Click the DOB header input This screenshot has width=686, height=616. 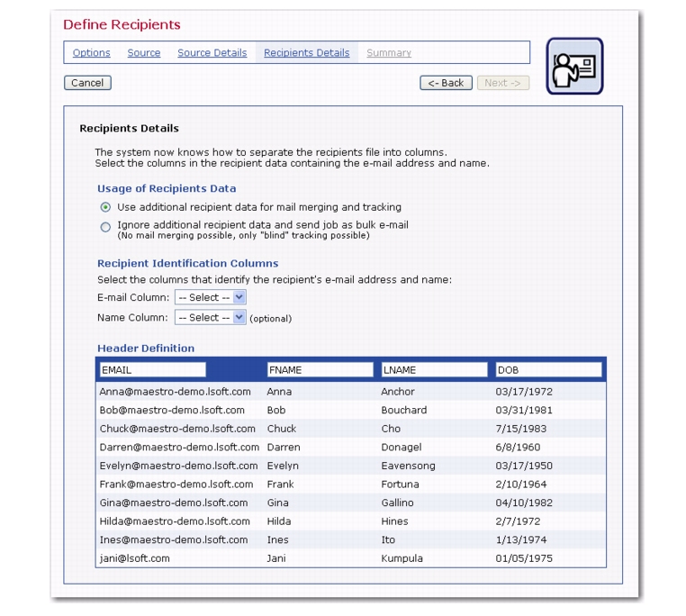click(548, 370)
